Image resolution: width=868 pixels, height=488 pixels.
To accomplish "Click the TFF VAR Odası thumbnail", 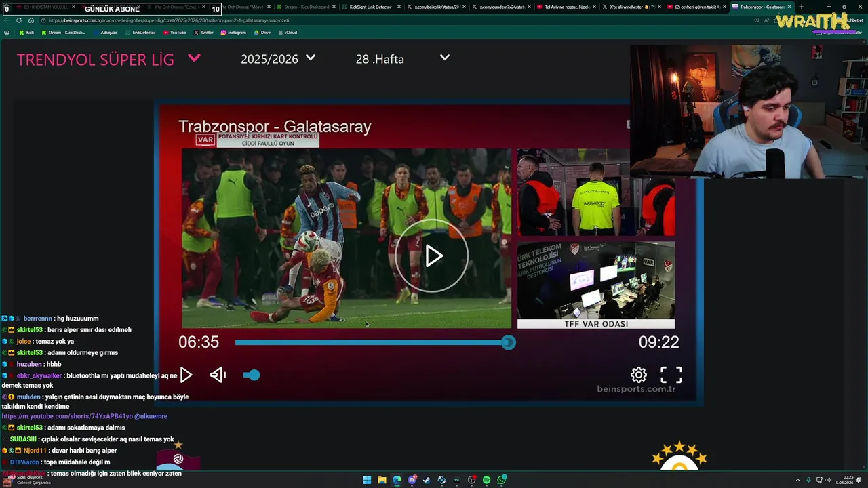I will 596,285.
